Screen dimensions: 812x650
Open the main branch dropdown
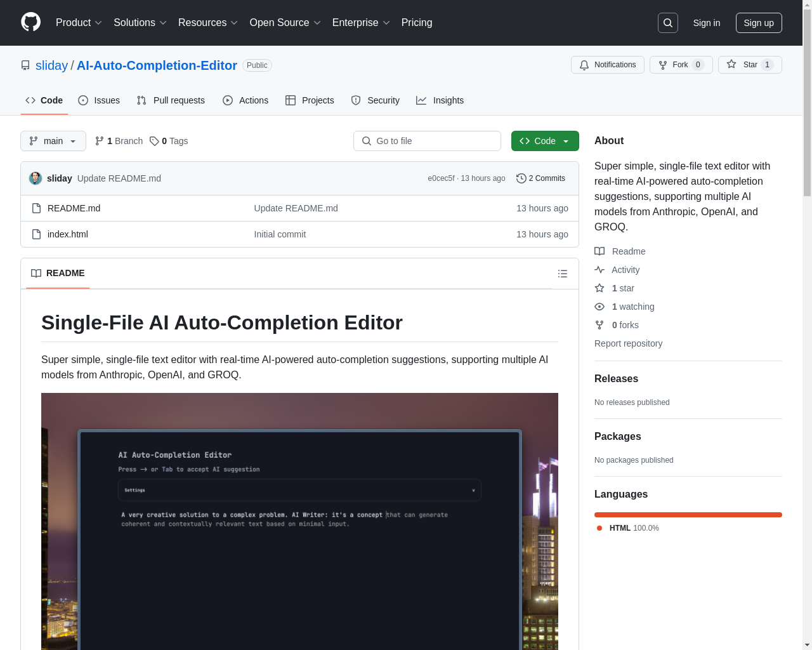click(53, 141)
